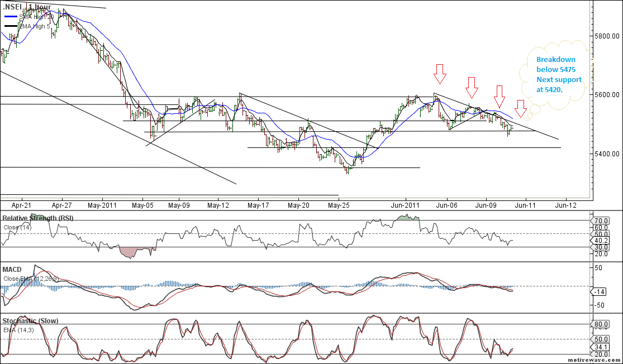Expand the Relative Strength (RSI) panel header
The width and height of the screenshot is (623, 364).
pos(37,218)
